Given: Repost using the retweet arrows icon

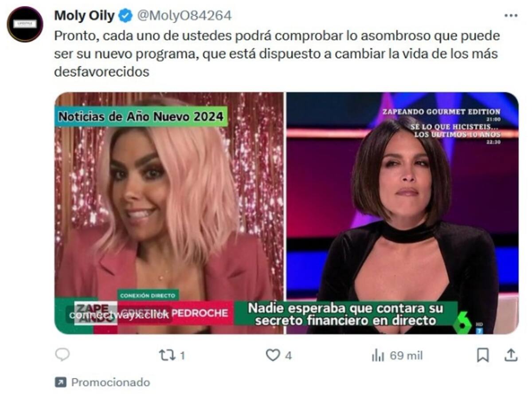Looking at the screenshot, I should pyautogui.click(x=167, y=355).
